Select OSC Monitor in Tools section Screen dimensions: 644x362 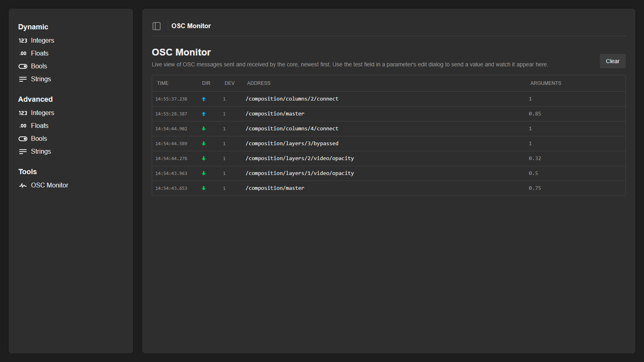click(50, 185)
